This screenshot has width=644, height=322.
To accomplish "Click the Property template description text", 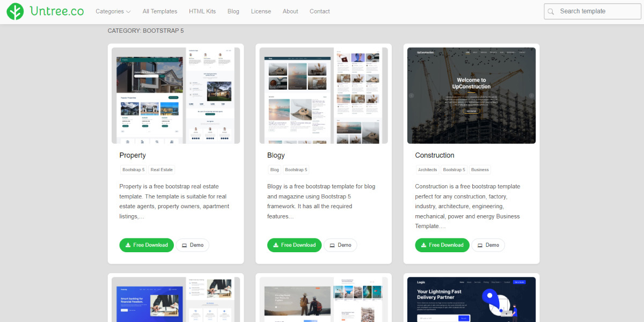I will [174, 201].
